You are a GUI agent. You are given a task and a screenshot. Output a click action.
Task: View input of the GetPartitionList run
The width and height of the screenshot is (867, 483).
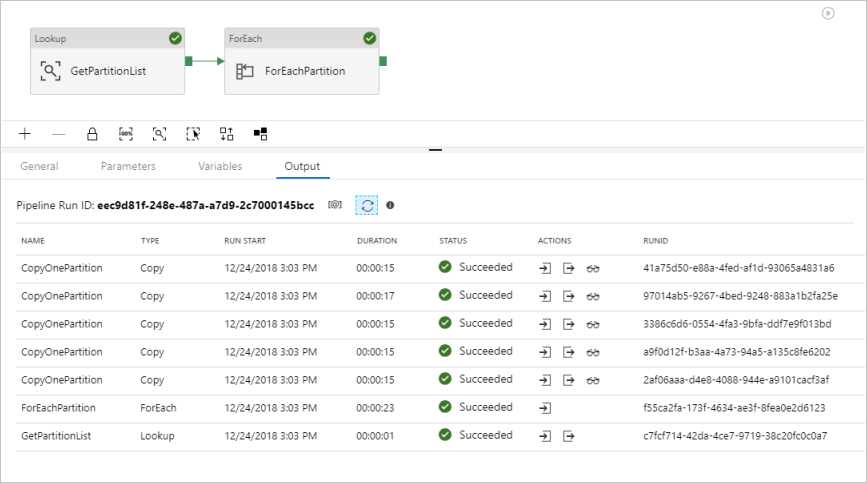(545, 436)
